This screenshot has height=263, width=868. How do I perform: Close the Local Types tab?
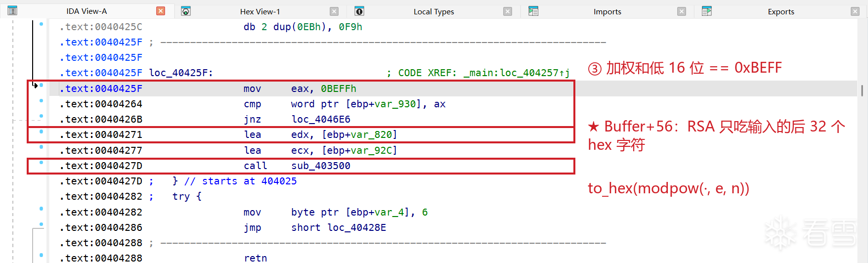(x=508, y=11)
